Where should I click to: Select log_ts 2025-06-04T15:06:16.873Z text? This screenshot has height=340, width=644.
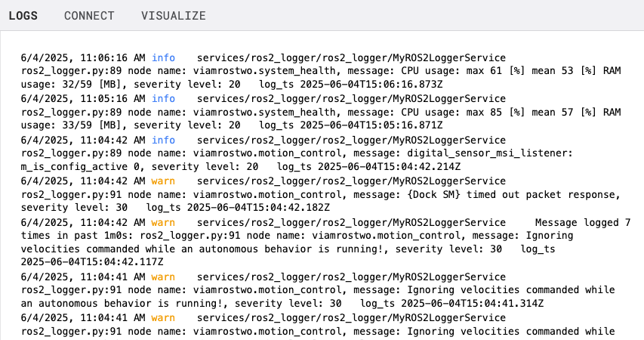351,85
